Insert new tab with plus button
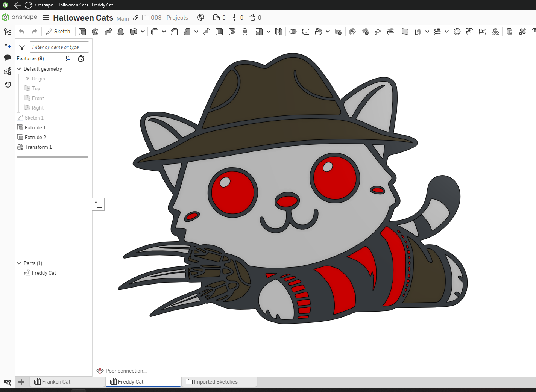Viewport: 536px width, 392px height. [x=21, y=382]
